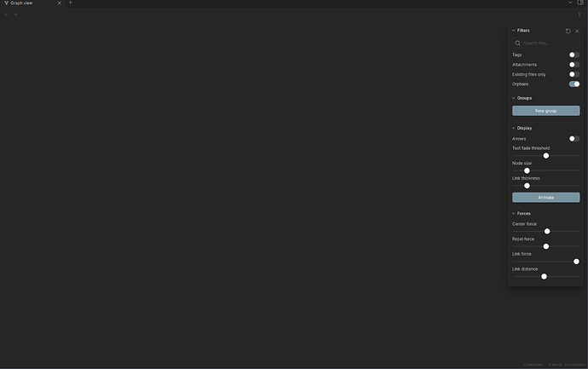Image resolution: width=588 pixels, height=369 pixels.
Task: Click the Animate button
Action: 545,197
